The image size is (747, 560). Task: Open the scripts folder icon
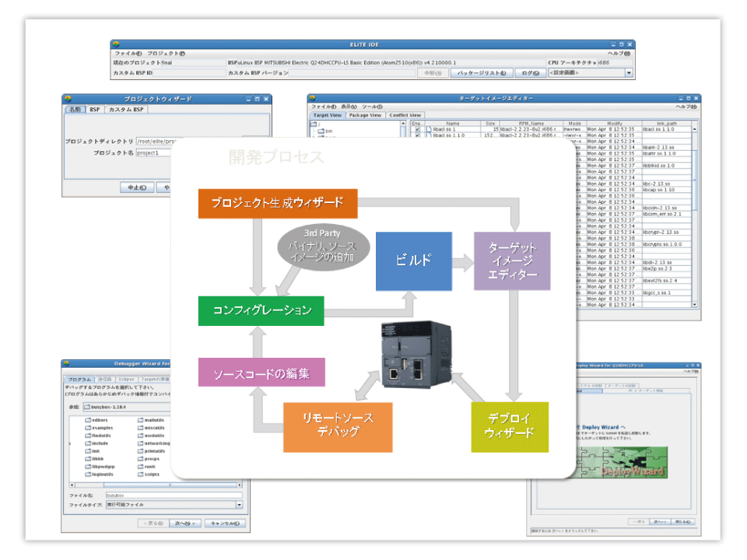pyautogui.click(x=140, y=474)
